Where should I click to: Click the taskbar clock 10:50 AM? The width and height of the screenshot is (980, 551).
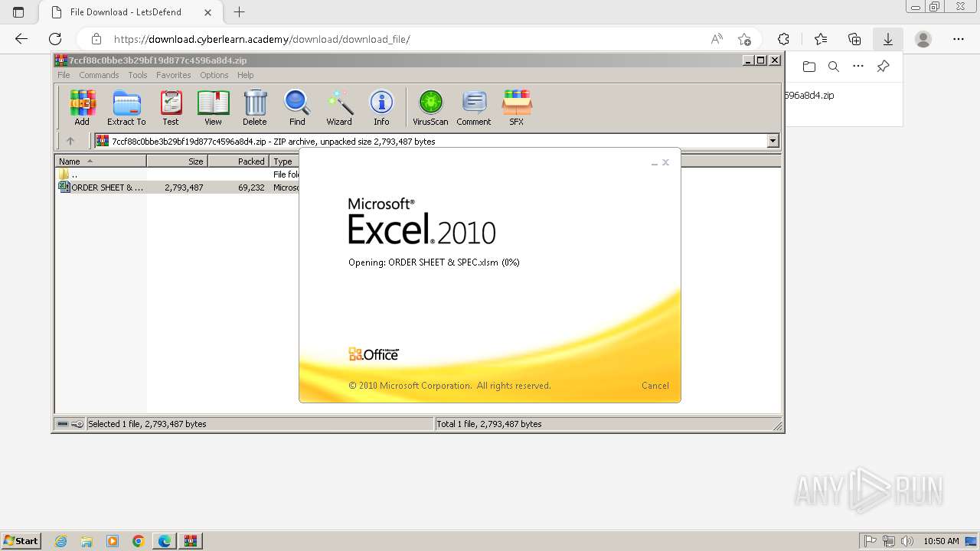coord(941,541)
